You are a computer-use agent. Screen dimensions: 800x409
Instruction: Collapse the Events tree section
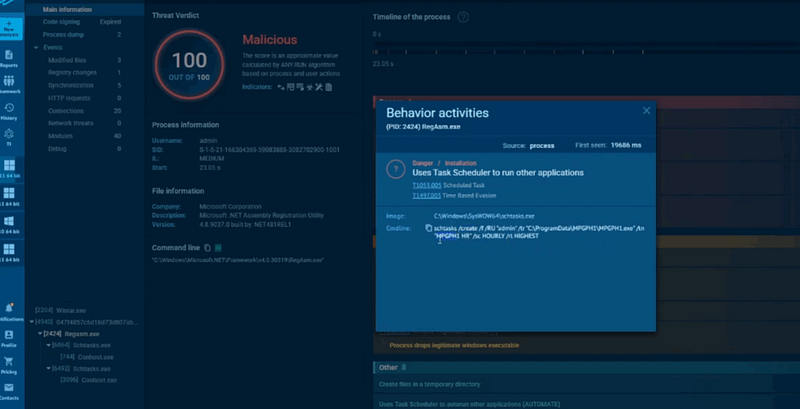tap(36, 47)
